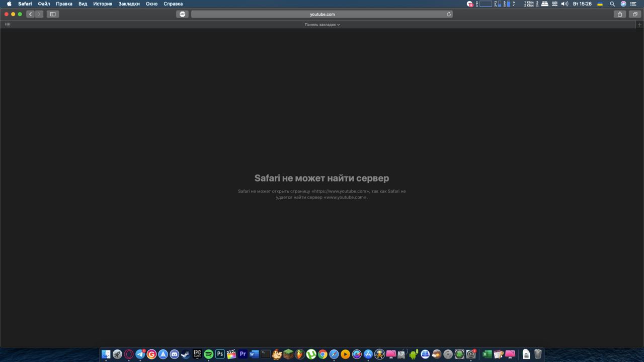
Task: Click Safari compass icon in the Dock
Action: [x=334, y=354]
